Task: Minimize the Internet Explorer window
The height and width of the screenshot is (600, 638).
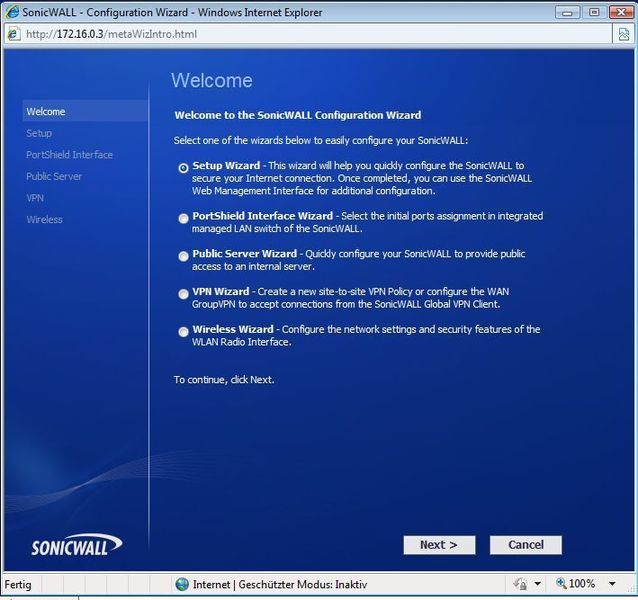Action: click(x=567, y=12)
